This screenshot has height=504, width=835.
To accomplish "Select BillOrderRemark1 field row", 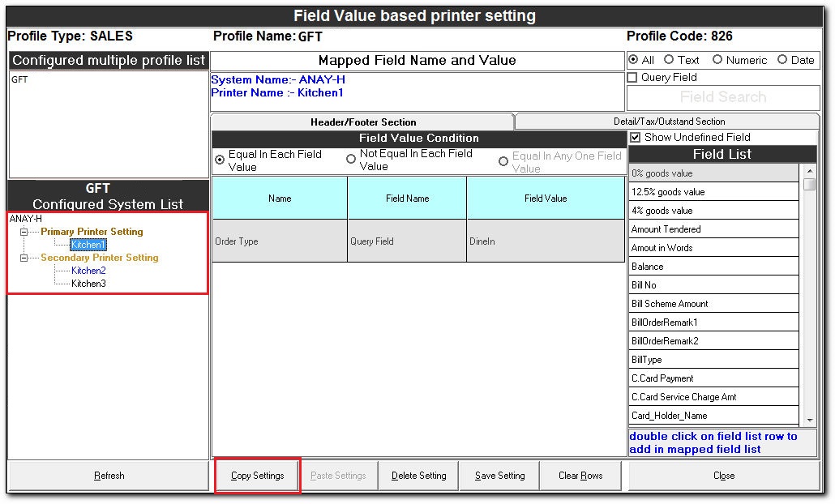I will pyautogui.click(x=713, y=322).
